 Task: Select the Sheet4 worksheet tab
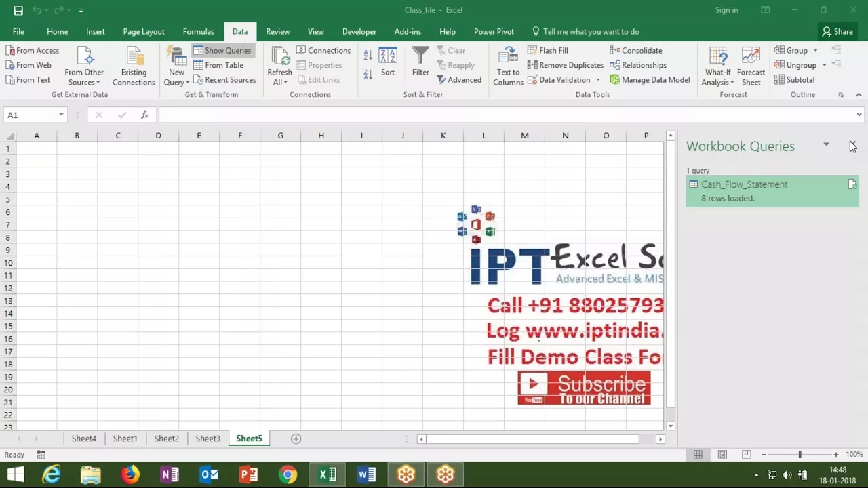click(84, 439)
